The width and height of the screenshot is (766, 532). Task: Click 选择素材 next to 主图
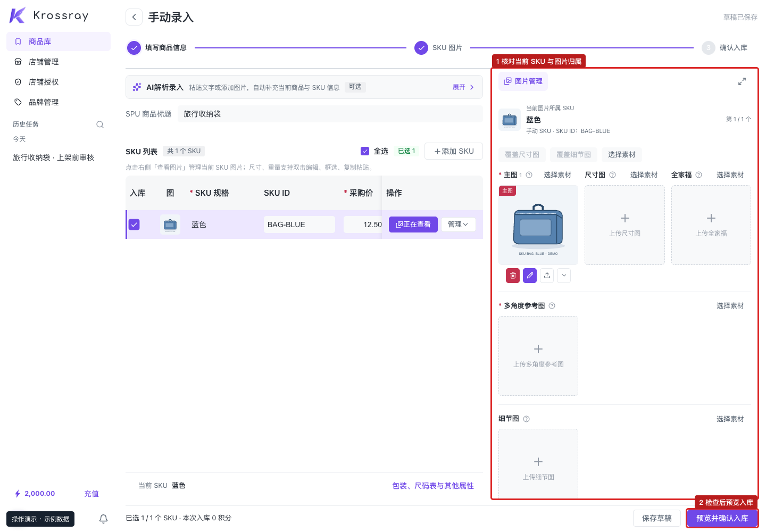557,175
